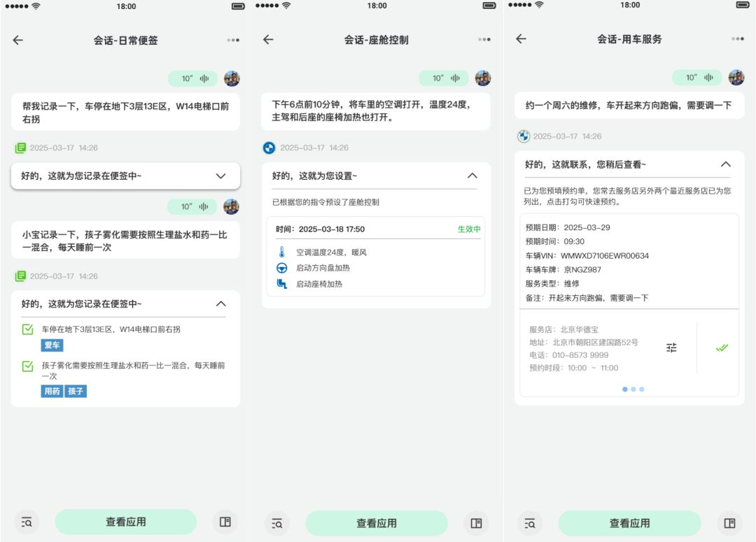Screen dimensions: 756x542
Task: Play the 10" voice message in 用车服务
Action: 696,78
